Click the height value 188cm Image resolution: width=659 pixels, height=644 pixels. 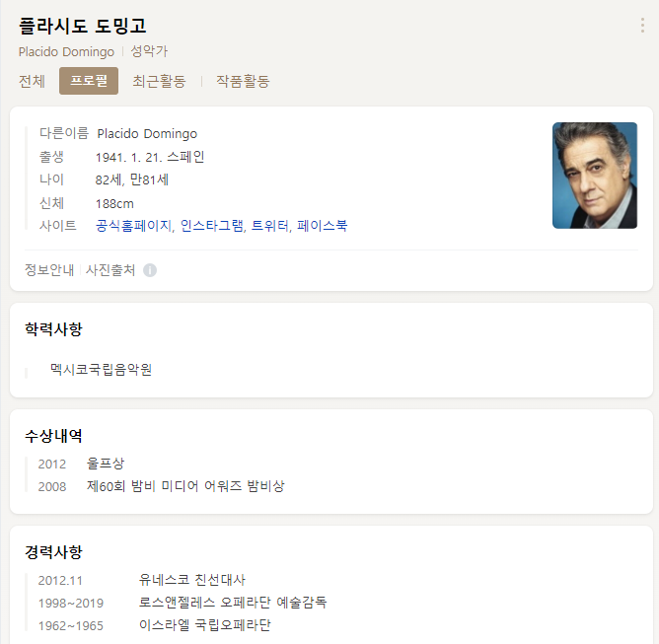tap(114, 204)
